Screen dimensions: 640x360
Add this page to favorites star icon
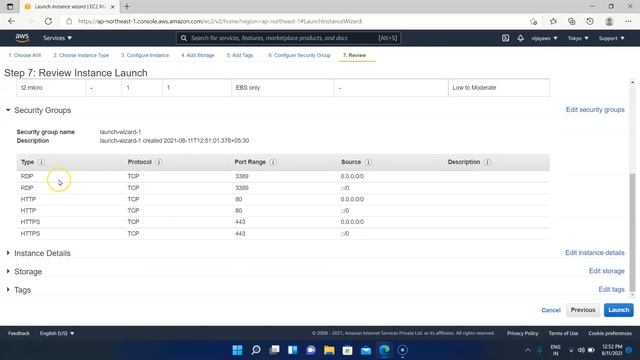coord(533,21)
